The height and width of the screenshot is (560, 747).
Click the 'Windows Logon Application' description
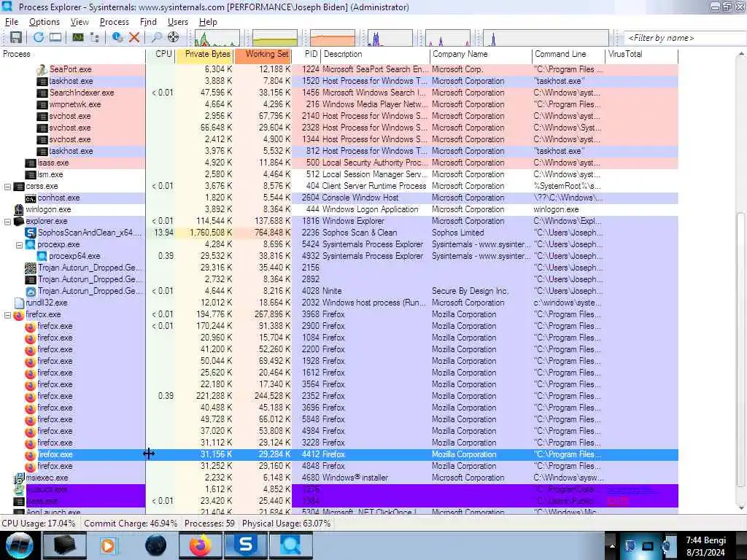click(x=370, y=209)
